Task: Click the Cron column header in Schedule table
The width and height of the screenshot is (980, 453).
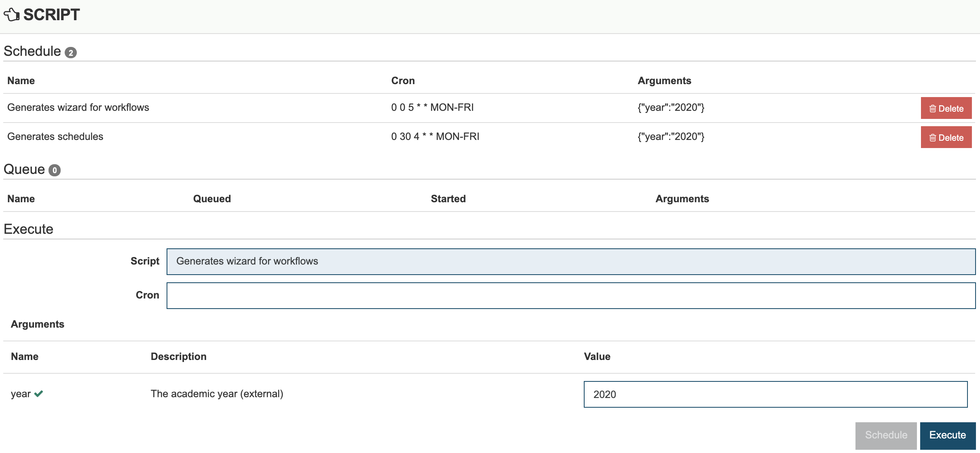Action: point(403,80)
